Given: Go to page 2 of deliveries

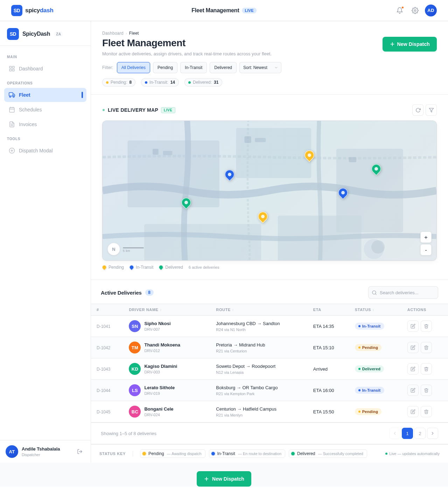Looking at the screenshot, I should 420,433.
